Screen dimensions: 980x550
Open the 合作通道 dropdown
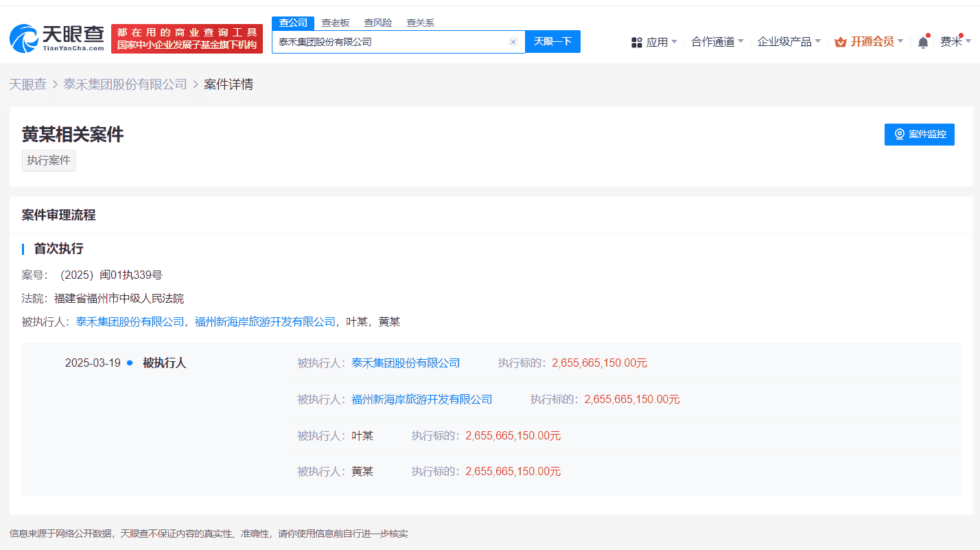click(714, 41)
